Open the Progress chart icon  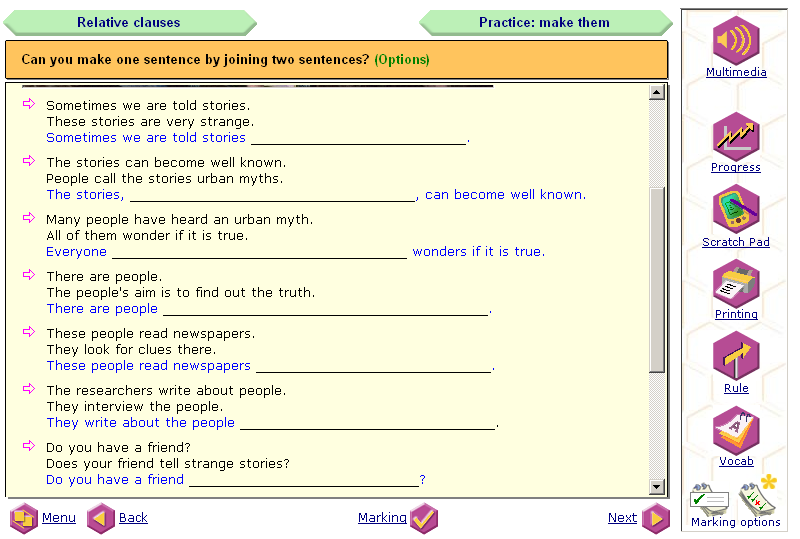(x=736, y=136)
